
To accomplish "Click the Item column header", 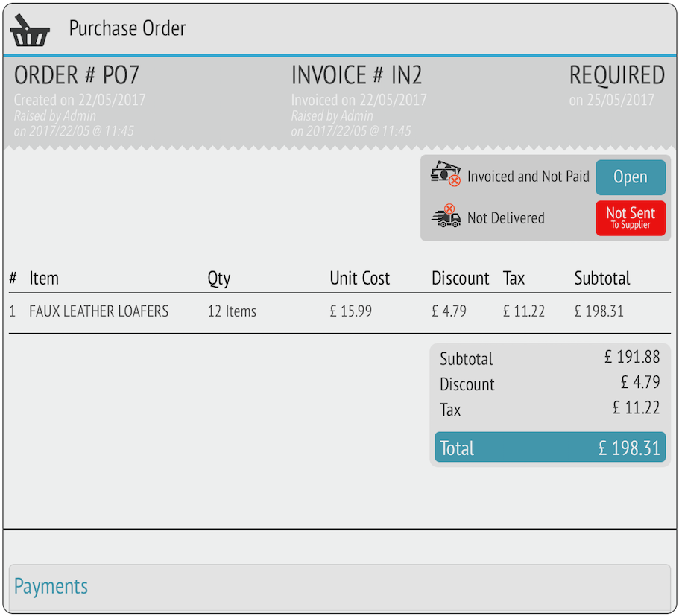I will tap(44, 279).
